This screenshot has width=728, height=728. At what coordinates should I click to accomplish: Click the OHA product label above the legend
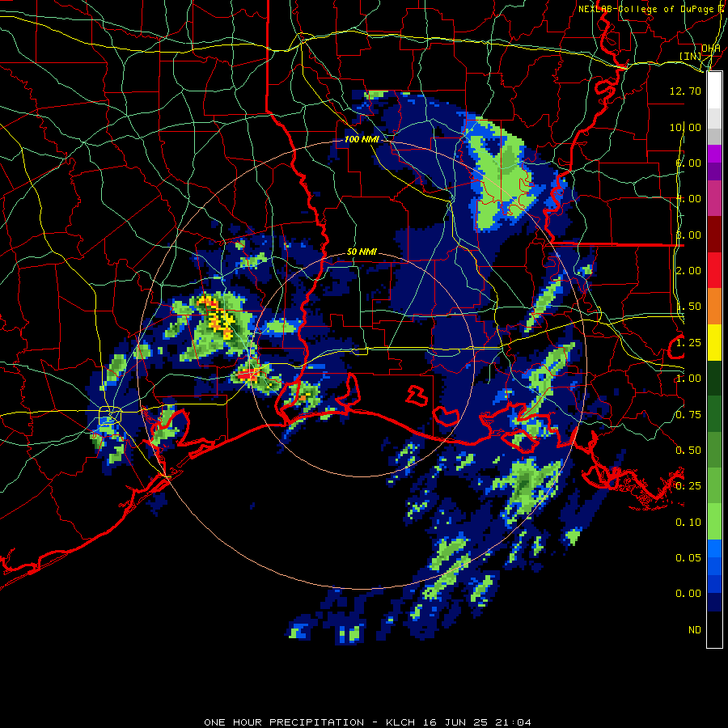point(711,49)
